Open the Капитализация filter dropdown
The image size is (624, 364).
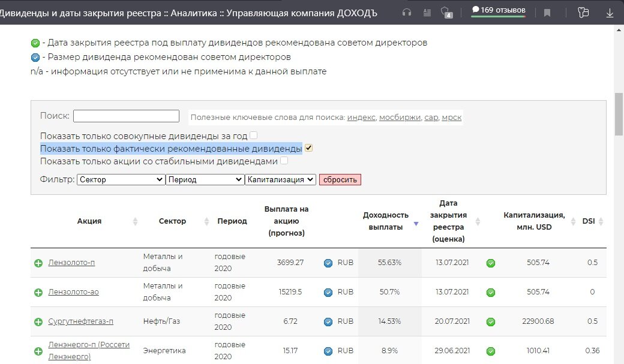coord(280,179)
